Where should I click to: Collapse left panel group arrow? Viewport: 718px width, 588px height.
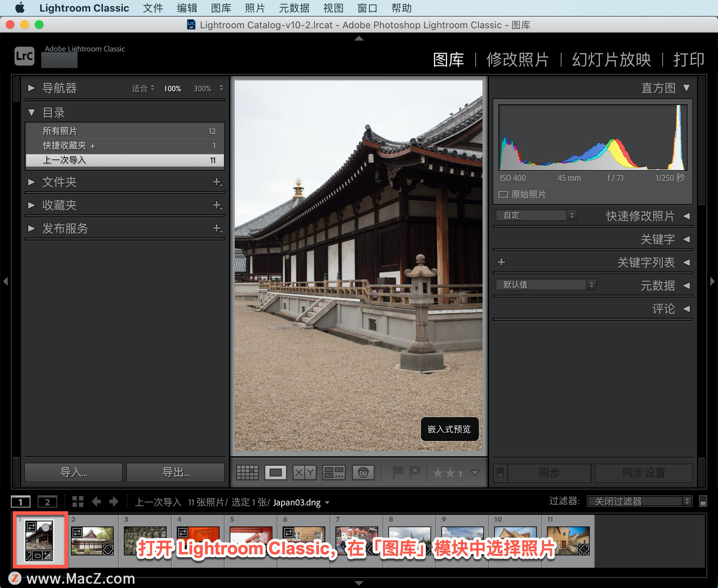coord(5,281)
